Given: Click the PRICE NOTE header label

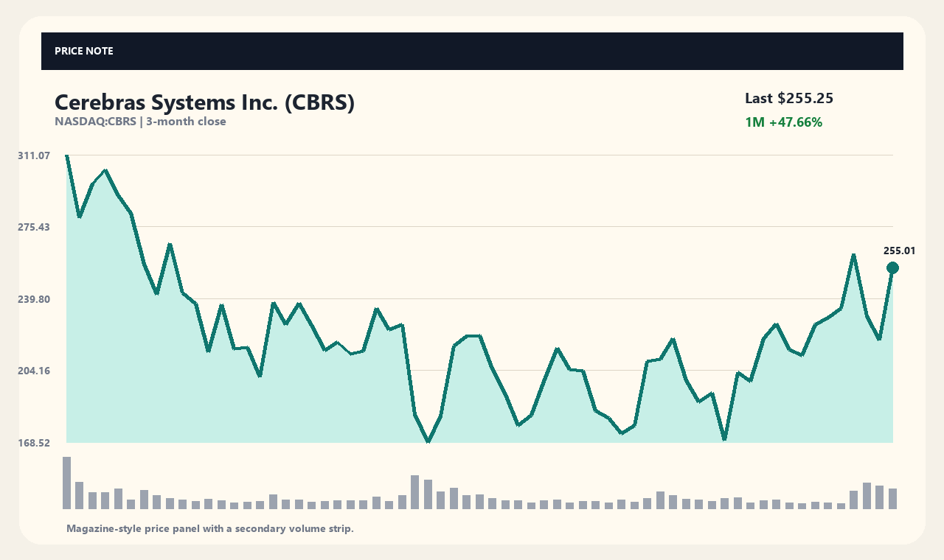Looking at the screenshot, I should (x=83, y=52).
